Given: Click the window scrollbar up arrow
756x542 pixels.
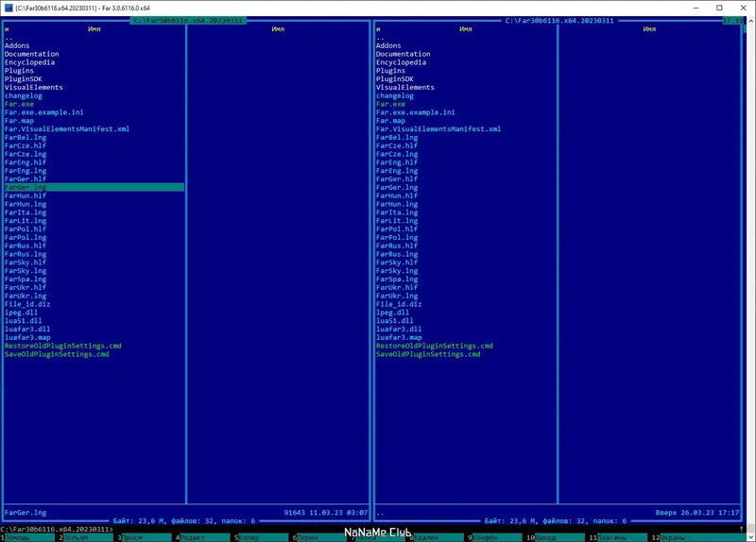Looking at the screenshot, I should pos(751,21).
